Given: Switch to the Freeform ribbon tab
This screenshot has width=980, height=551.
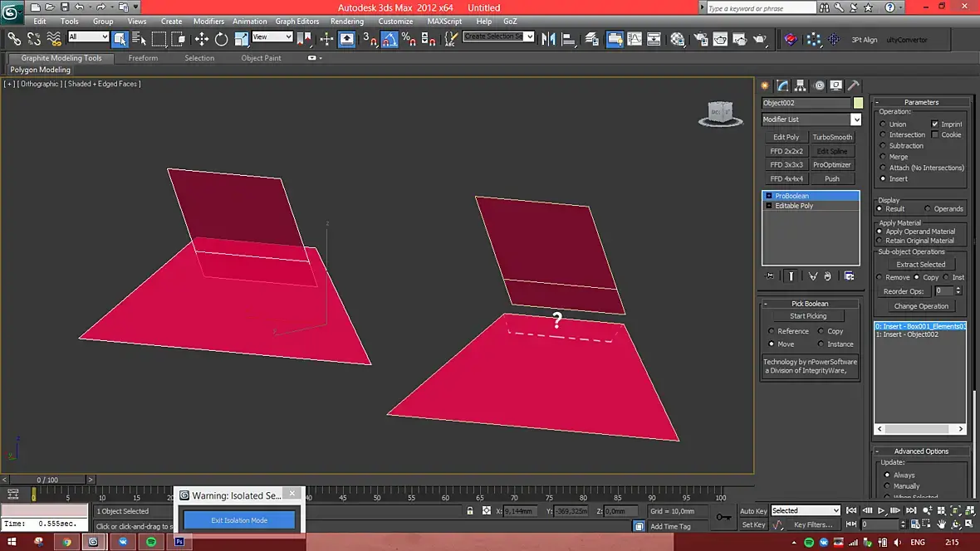Looking at the screenshot, I should pyautogui.click(x=143, y=58).
